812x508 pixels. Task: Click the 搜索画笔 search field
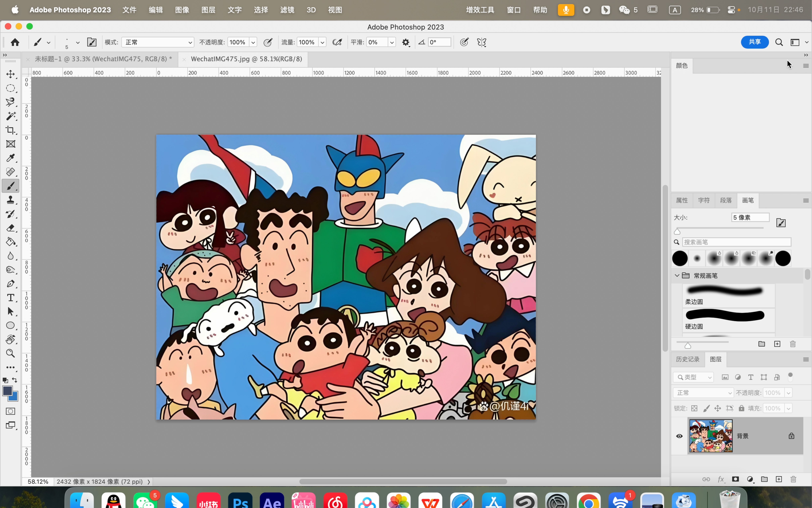click(x=736, y=242)
